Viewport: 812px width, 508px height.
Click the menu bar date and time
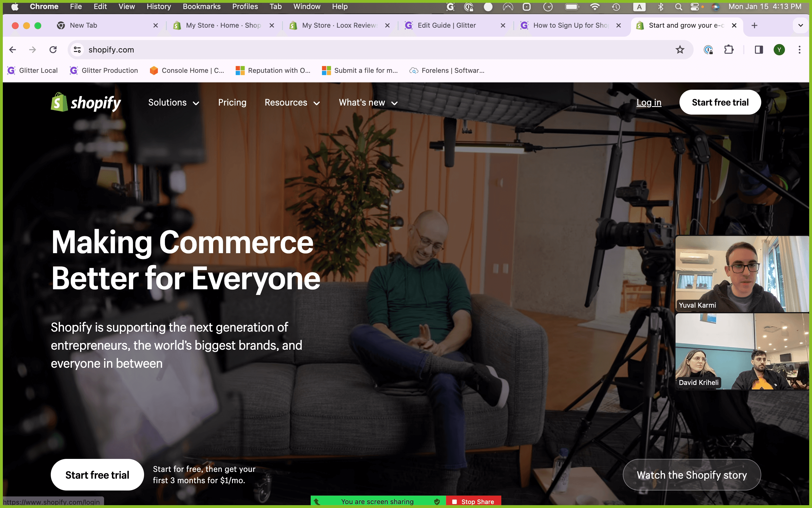[x=765, y=7]
